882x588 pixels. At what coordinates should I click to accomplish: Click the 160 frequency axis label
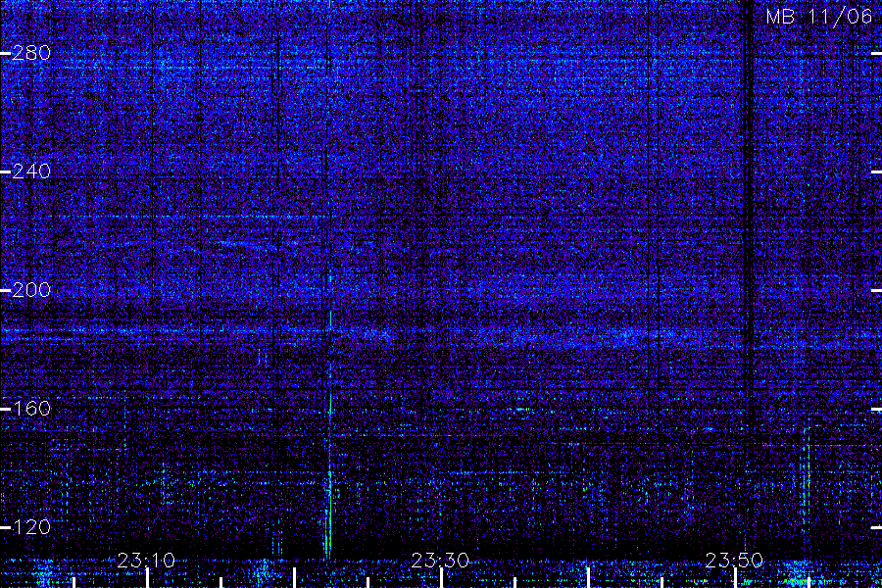tap(31, 409)
